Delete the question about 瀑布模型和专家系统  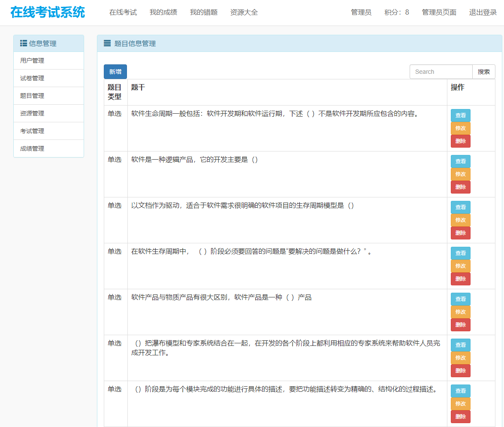pos(460,370)
